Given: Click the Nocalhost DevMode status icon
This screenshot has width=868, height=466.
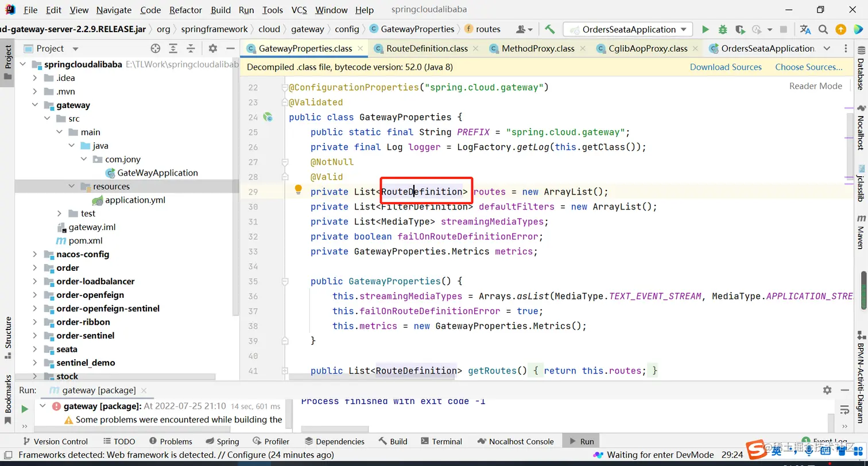Looking at the screenshot, I should (x=598, y=455).
